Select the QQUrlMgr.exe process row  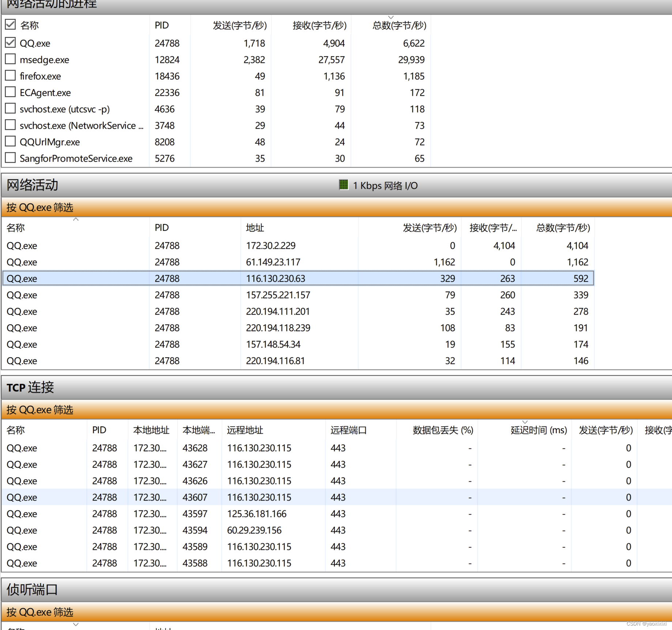click(216, 142)
